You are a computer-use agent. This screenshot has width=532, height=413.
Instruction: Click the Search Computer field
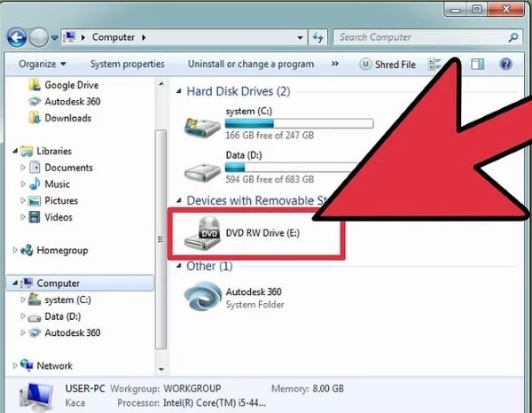coord(421,38)
